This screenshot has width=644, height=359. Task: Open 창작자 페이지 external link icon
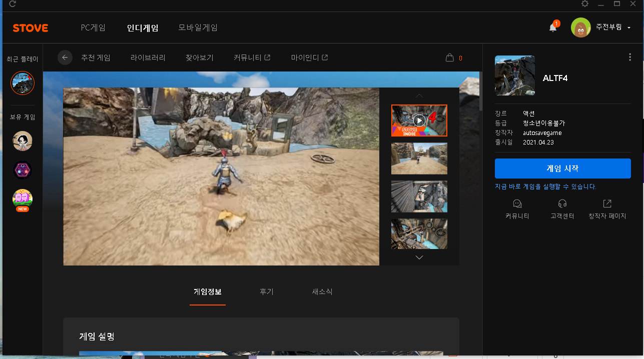(607, 204)
